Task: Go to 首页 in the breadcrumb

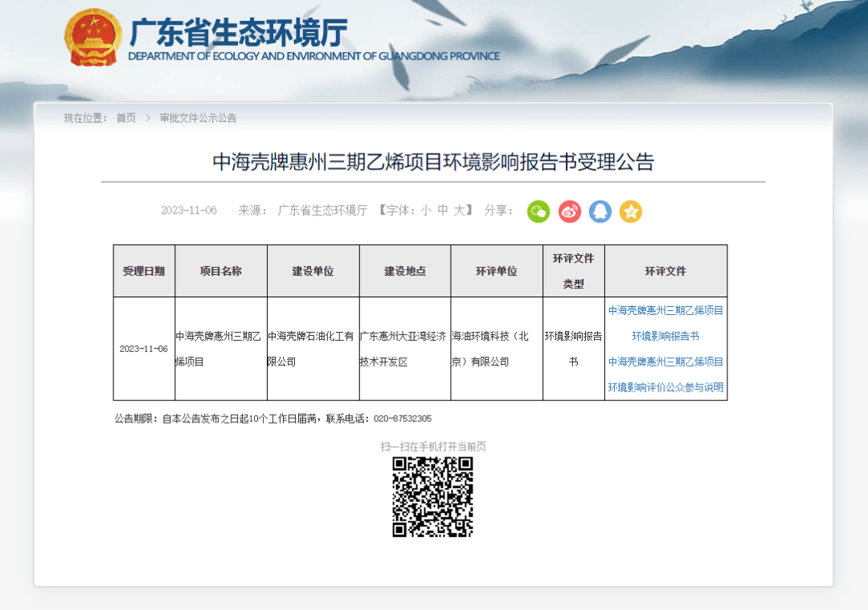Action: (126, 118)
